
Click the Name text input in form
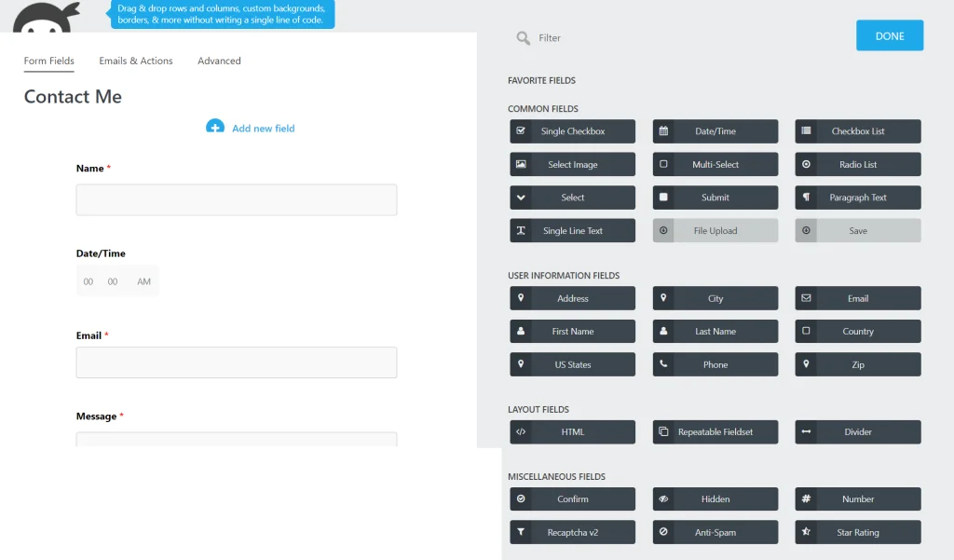(x=237, y=199)
